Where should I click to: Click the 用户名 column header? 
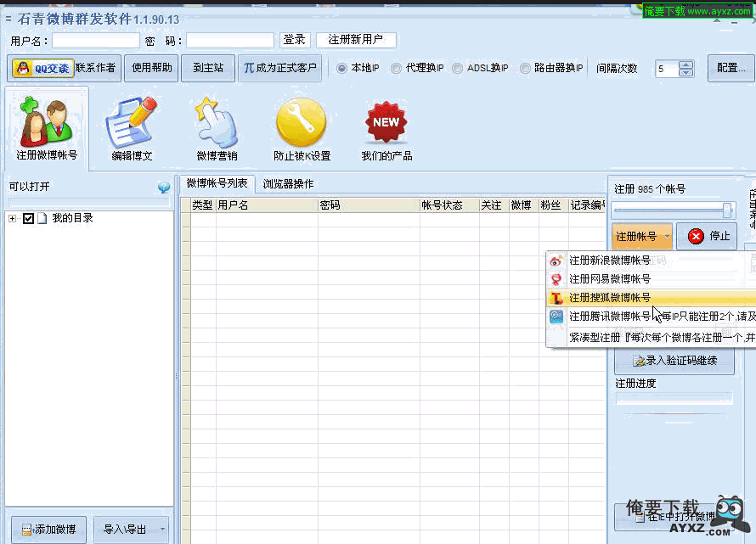pyautogui.click(x=267, y=205)
